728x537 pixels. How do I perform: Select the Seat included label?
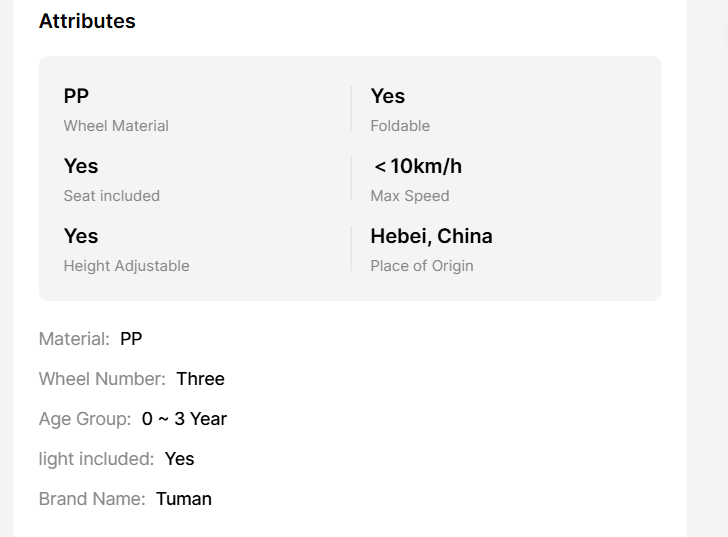(x=111, y=196)
